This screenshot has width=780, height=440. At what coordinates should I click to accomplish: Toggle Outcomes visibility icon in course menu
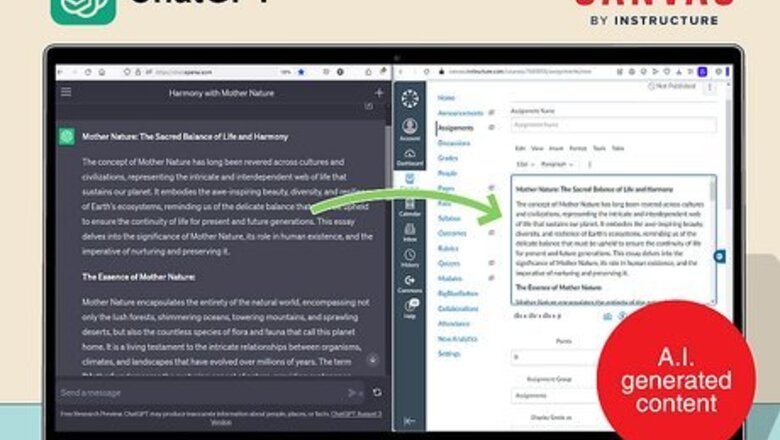[x=491, y=233]
